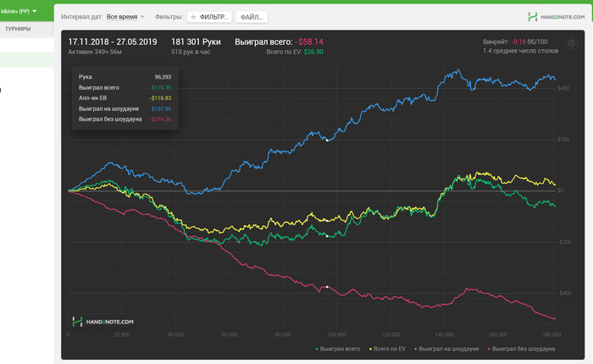Image resolution: width=593 pixels, height=364 pixels.
Task: Click the total won value '-$58.14'
Action: click(x=309, y=42)
